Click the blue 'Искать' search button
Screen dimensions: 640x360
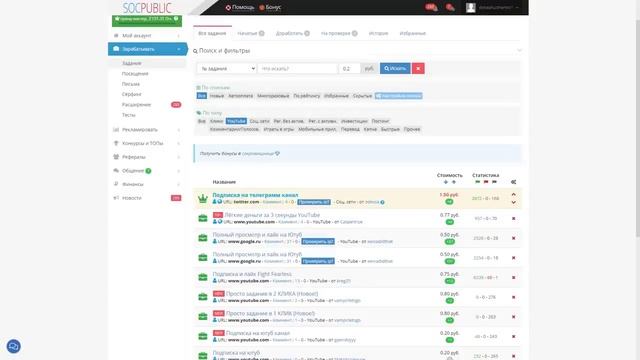click(x=395, y=68)
